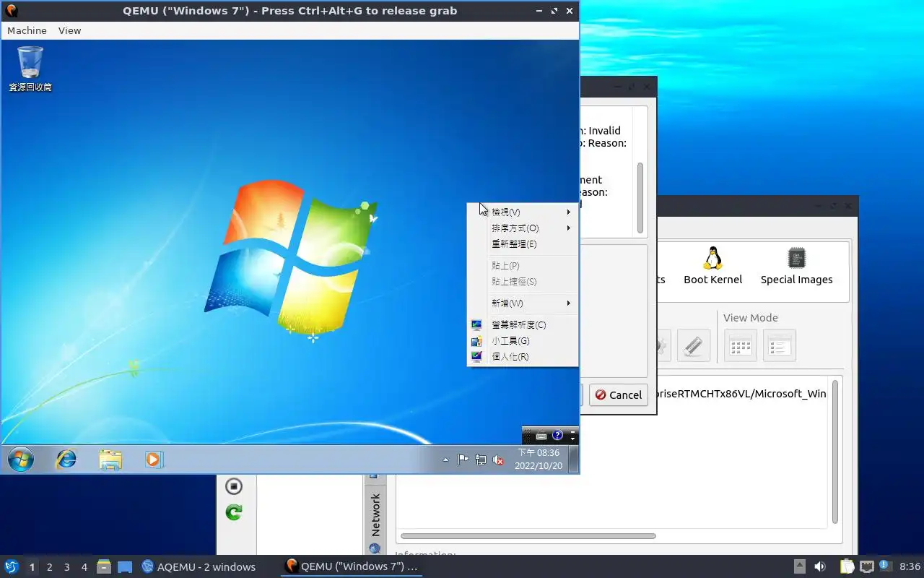Click the eraser-like tool button in AQEMU
Image resolution: width=924 pixels, height=578 pixels.
693,346
